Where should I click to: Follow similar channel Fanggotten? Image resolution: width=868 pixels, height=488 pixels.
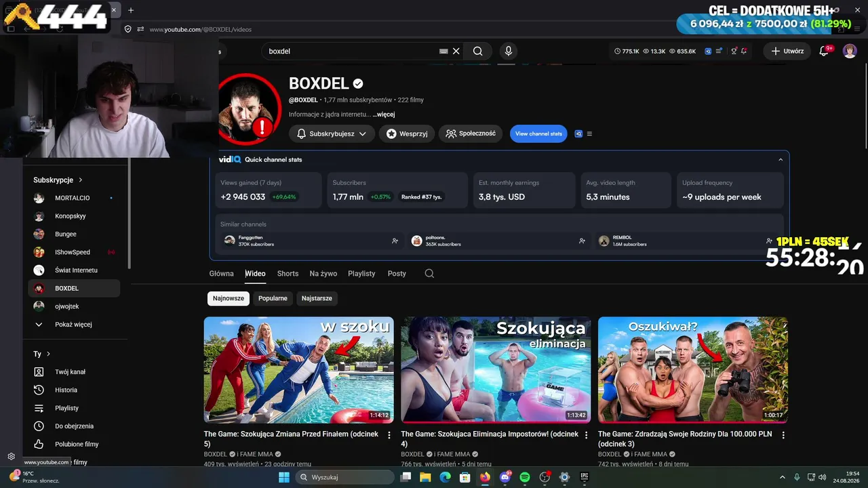(x=395, y=241)
